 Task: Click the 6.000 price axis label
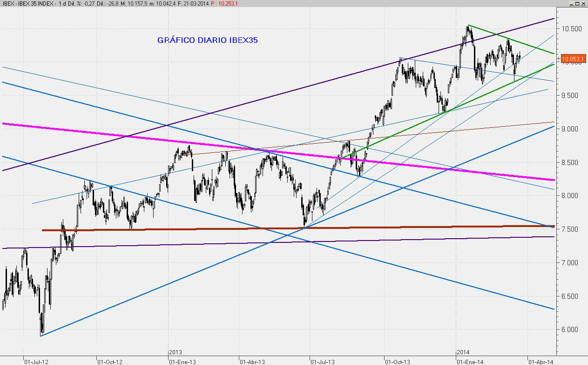click(572, 330)
